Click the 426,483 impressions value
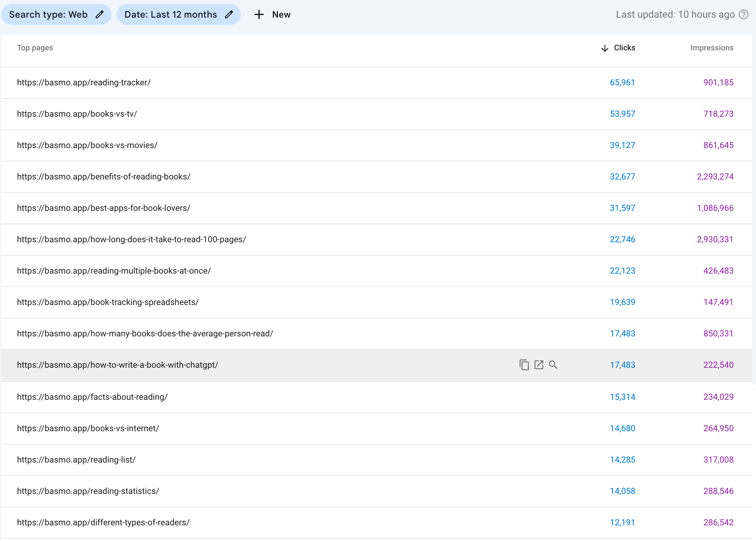This screenshot has width=756, height=541. point(718,271)
